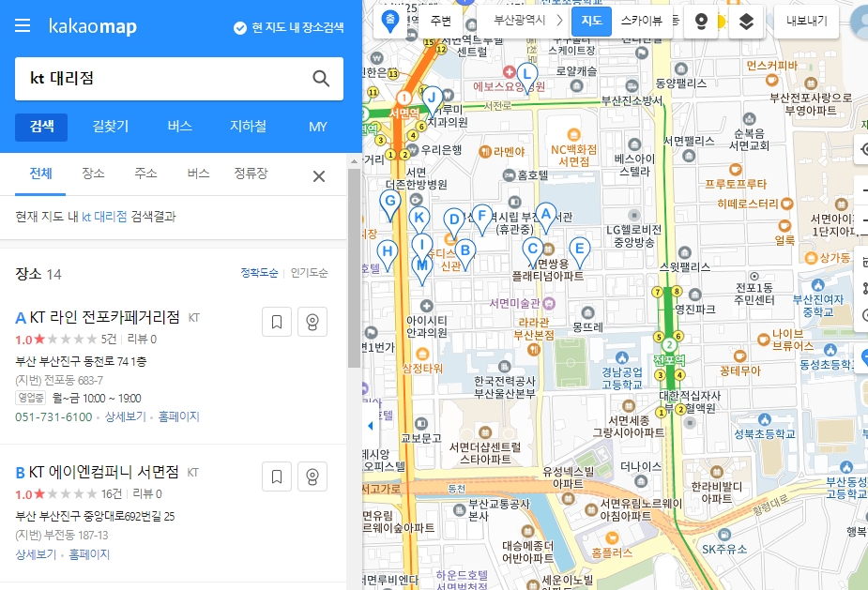Image resolution: width=868 pixels, height=590 pixels.
Task: Click map marker A
Action: (x=546, y=218)
